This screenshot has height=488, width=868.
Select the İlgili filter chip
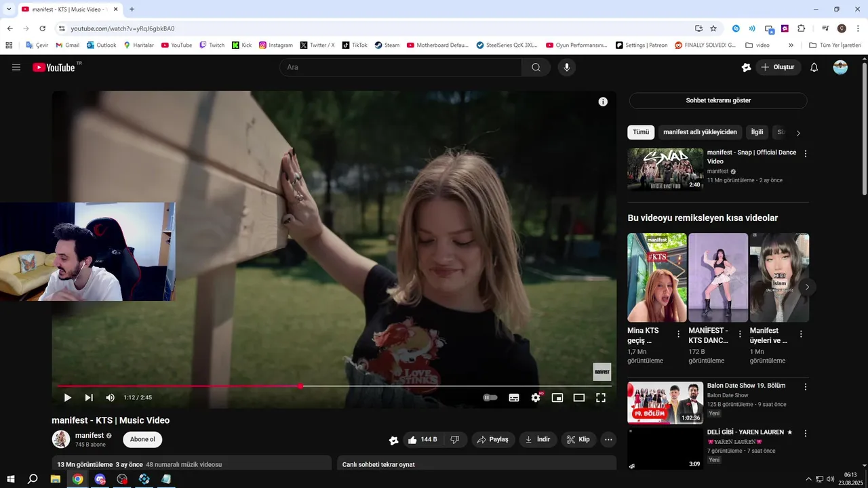click(x=757, y=132)
